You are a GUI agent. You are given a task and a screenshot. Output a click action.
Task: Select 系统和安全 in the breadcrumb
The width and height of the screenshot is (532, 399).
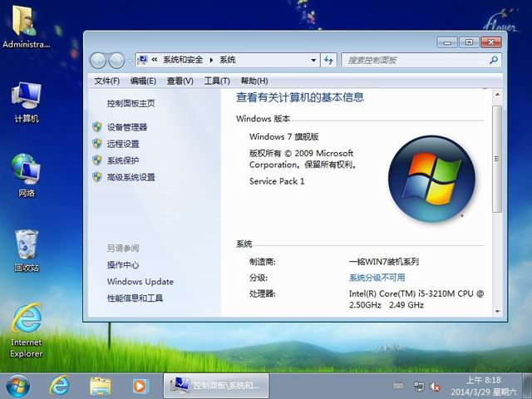click(183, 60)
